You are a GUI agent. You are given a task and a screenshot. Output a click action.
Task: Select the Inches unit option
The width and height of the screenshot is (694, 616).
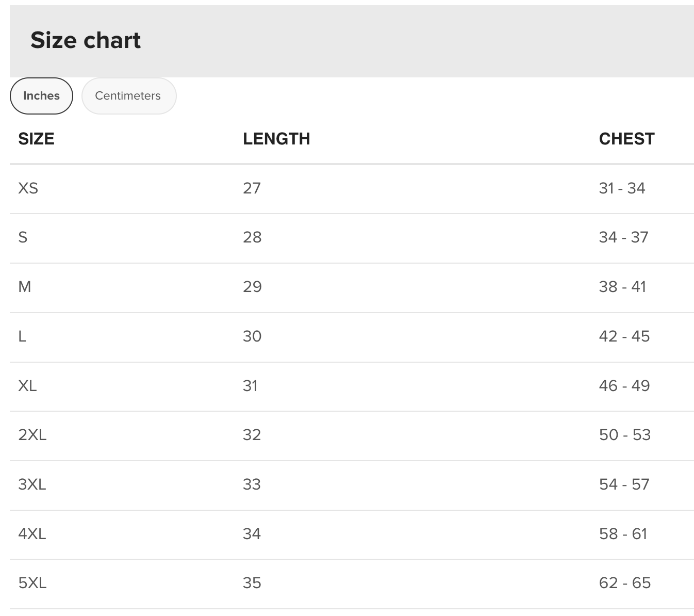click(x=41, y=96)
